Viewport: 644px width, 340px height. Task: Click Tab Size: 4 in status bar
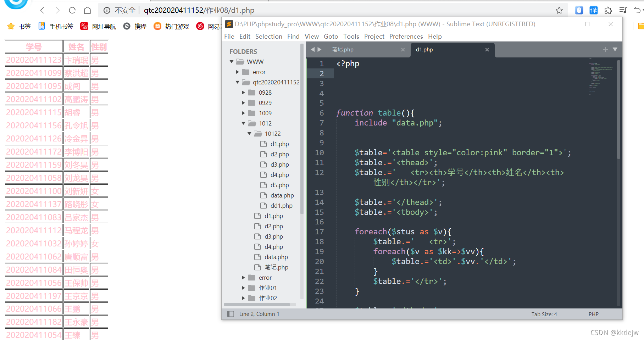544,314
